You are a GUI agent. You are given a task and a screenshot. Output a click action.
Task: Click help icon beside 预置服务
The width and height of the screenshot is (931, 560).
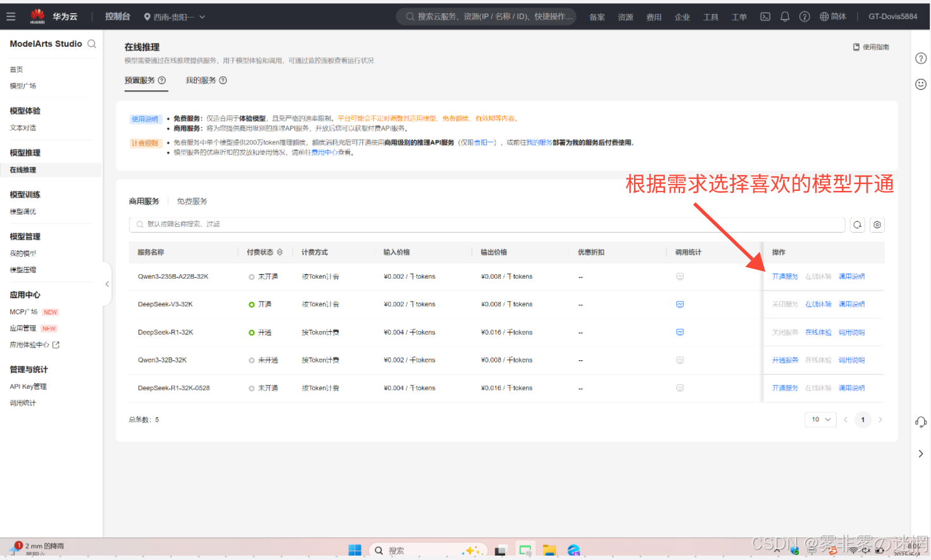(162, 80)
